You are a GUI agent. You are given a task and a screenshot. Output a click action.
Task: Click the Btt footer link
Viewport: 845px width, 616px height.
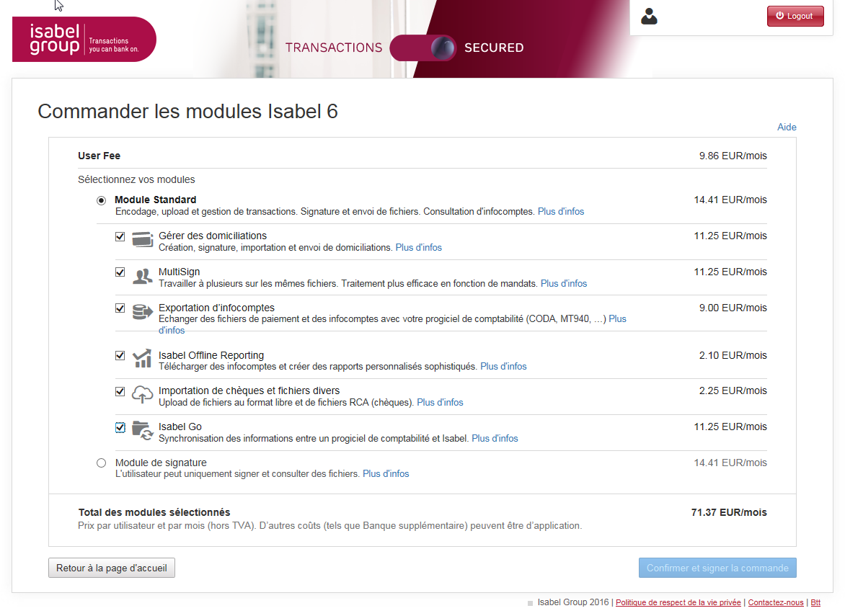pyautogui.click(x=815, y=602)
